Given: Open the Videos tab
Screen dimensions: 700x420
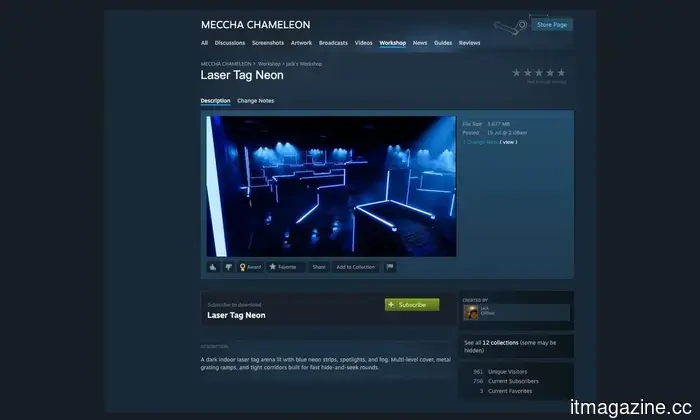Looking at the screenshot, I should coord(363,43).
